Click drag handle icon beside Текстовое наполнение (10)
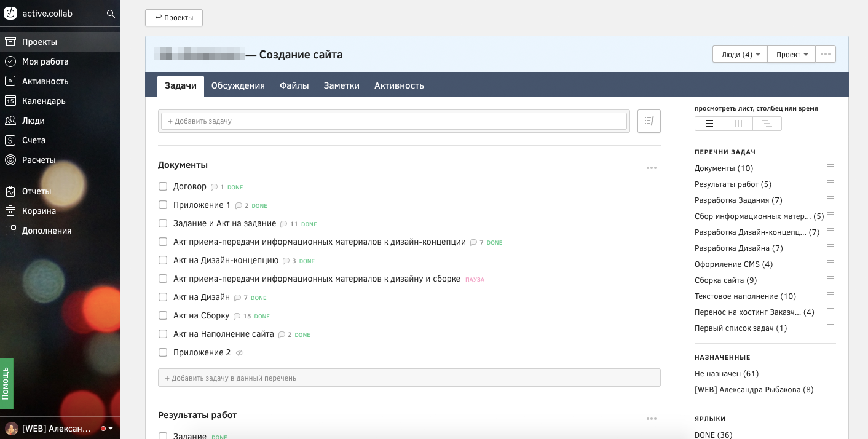Viewport: 868px width, 439px height. pos(831,295)
